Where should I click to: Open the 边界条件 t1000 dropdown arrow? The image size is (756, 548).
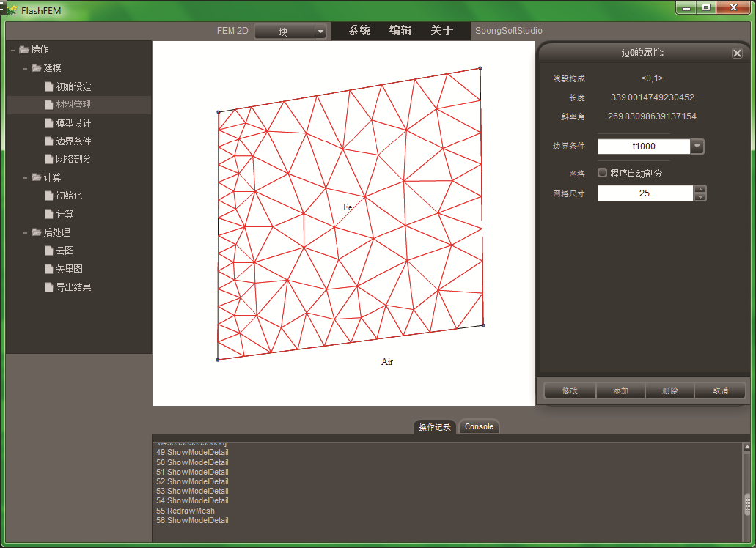(697, 147)
